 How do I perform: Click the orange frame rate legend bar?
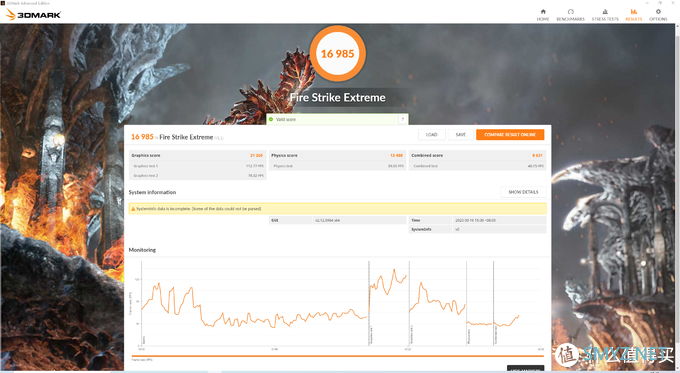(x=337, y=356)
